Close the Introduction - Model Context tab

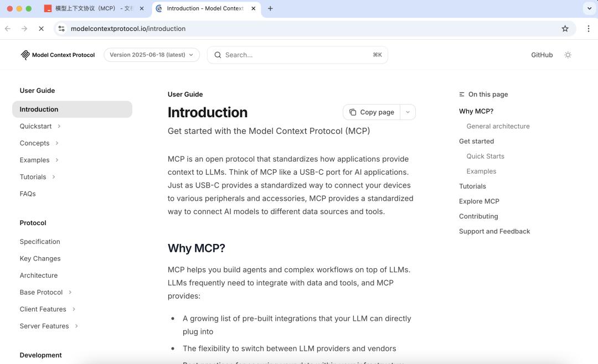tap(253, 8)
